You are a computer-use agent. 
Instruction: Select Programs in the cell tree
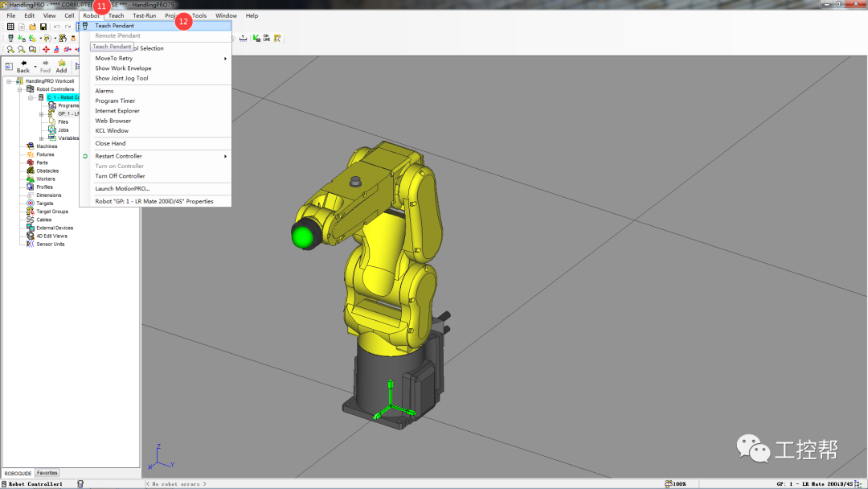tap(68, 106)
